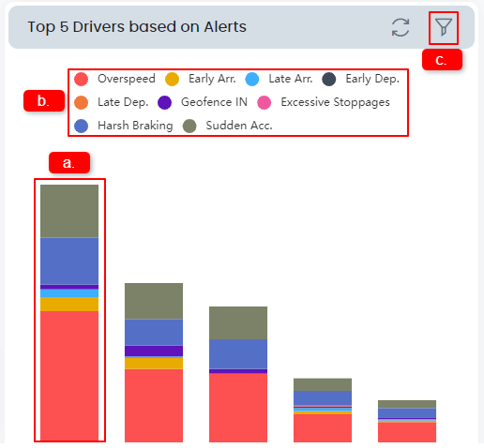This screenshot has height=448, width=484.
Task: Select the first bar's Harsh Braking blue segment
Action: tap(69, 261)
